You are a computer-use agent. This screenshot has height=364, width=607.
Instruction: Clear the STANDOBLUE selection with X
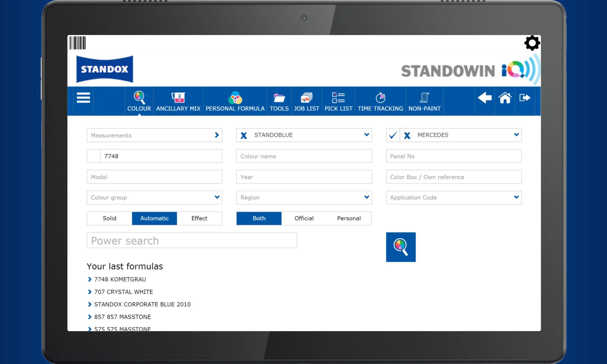(x=244, y=135)
